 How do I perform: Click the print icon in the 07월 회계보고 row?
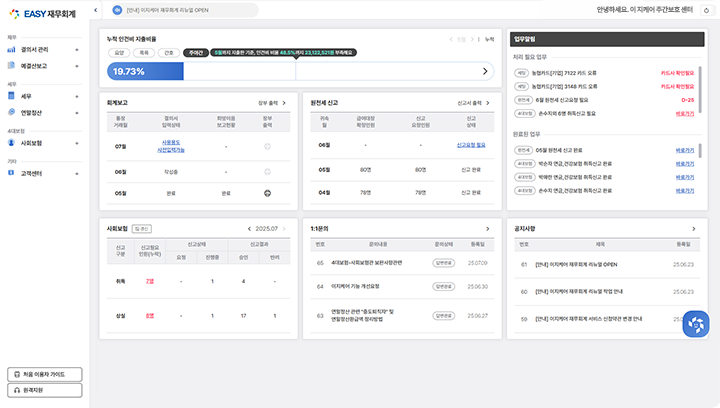click(267, 146)
